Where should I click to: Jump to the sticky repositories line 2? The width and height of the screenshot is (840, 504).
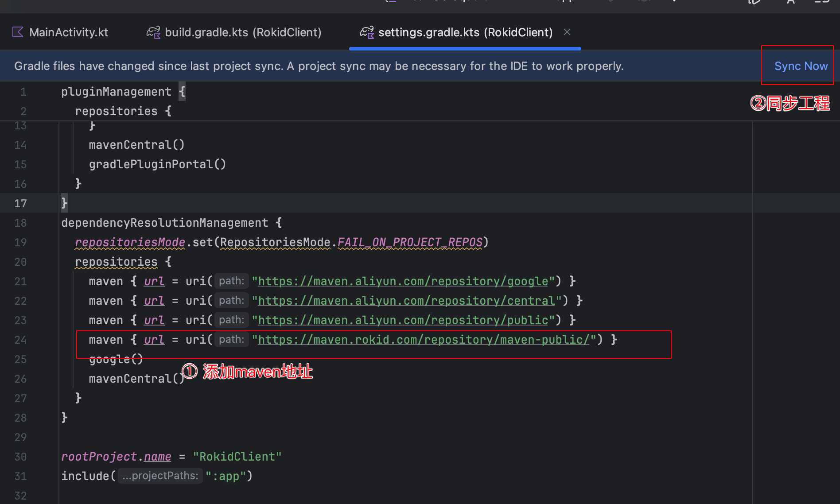(116, 111)
